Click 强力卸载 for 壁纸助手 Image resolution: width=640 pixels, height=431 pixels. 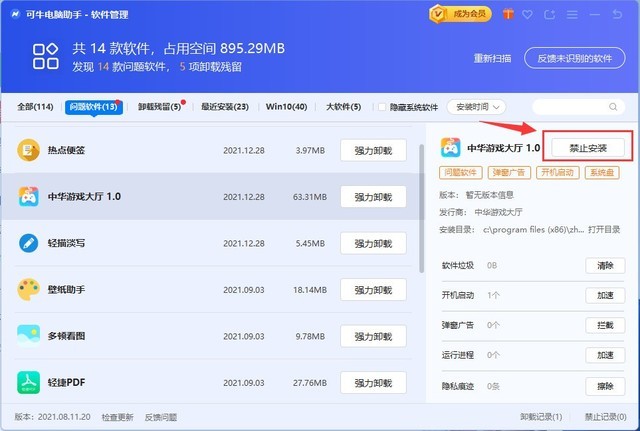tap(373, 290)
